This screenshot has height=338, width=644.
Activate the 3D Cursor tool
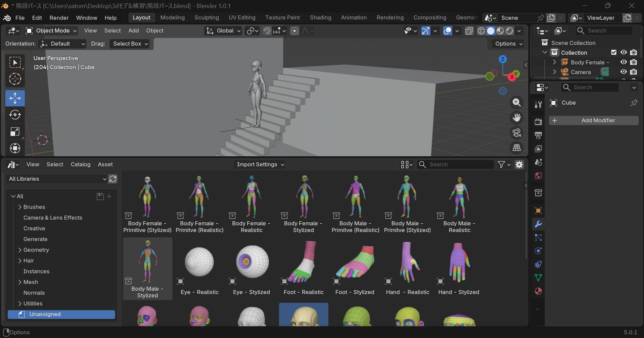click(15, 79)
